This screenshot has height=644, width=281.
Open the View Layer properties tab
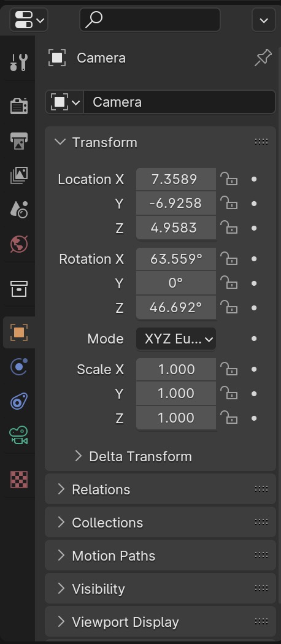pyautogui.click(x=18, y=175)
